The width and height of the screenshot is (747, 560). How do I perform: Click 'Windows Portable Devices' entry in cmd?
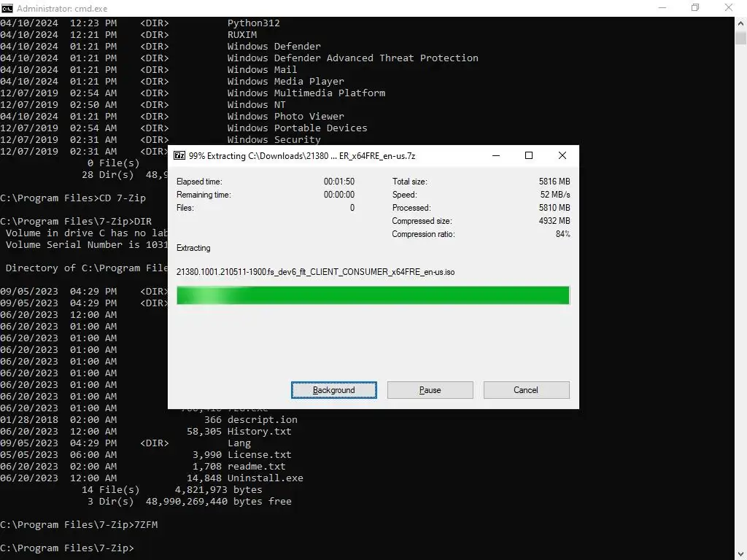coord(298,128)
